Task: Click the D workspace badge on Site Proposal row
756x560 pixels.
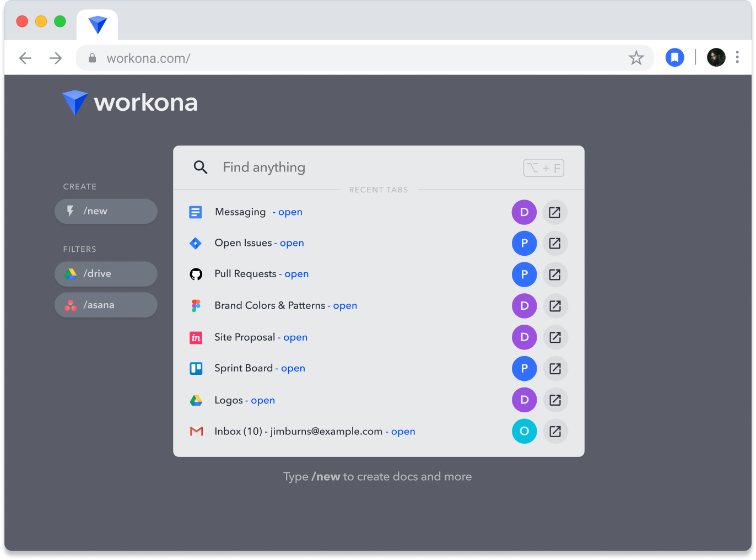Action: [525, 337]
